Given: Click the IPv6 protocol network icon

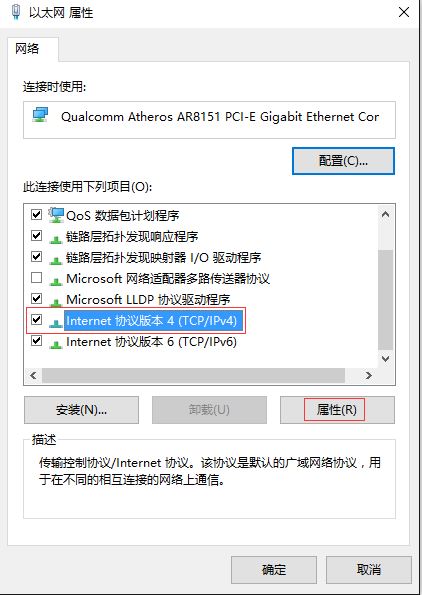Looking at the screenshot, I should click(56, 344).
